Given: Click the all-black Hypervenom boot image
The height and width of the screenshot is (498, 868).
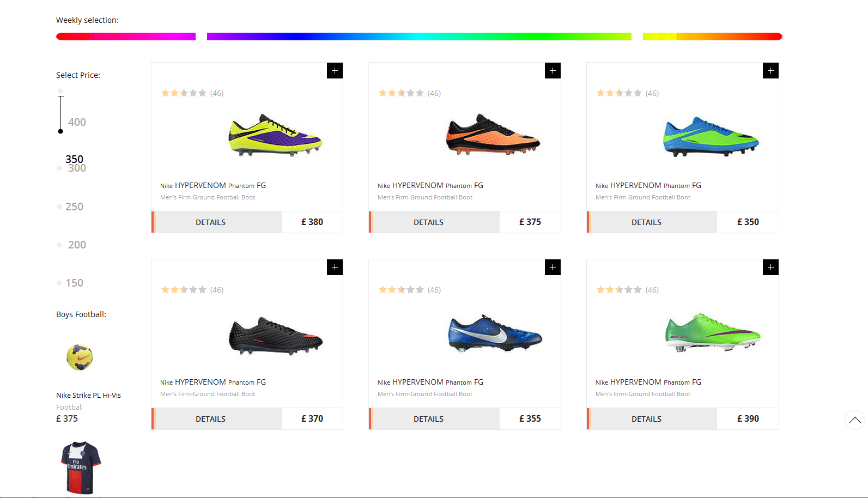Looking at the screenshot, I should coord(276,336).
